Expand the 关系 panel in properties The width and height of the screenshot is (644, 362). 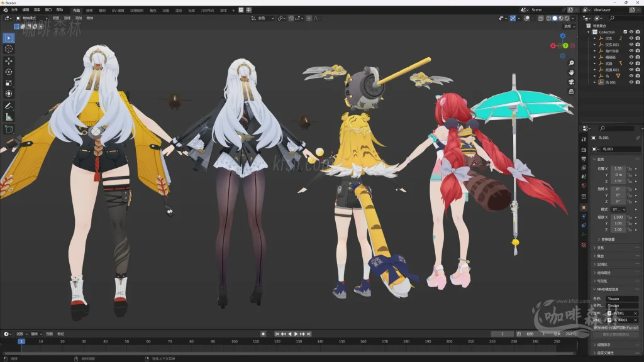pyautogui.click(x=616, y=248)
